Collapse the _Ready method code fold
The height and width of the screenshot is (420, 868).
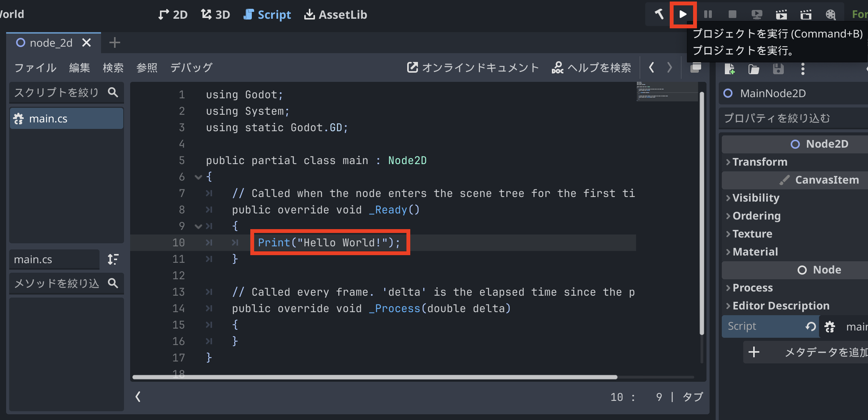click(x=198, y=226)
